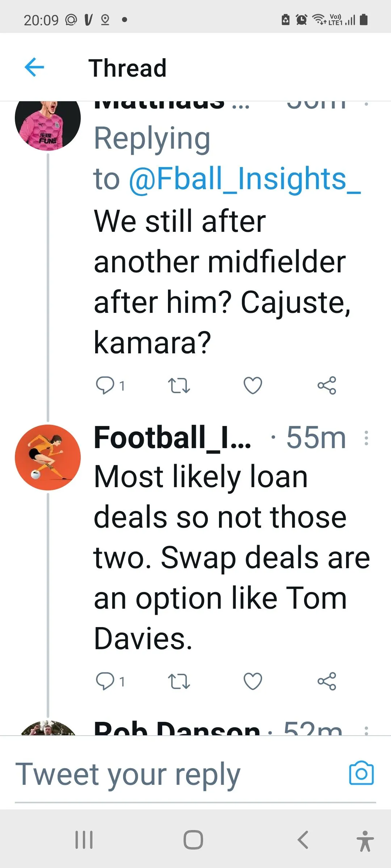
Task: Like the Cajuste, kamara tweet
Action: [253, 386]
